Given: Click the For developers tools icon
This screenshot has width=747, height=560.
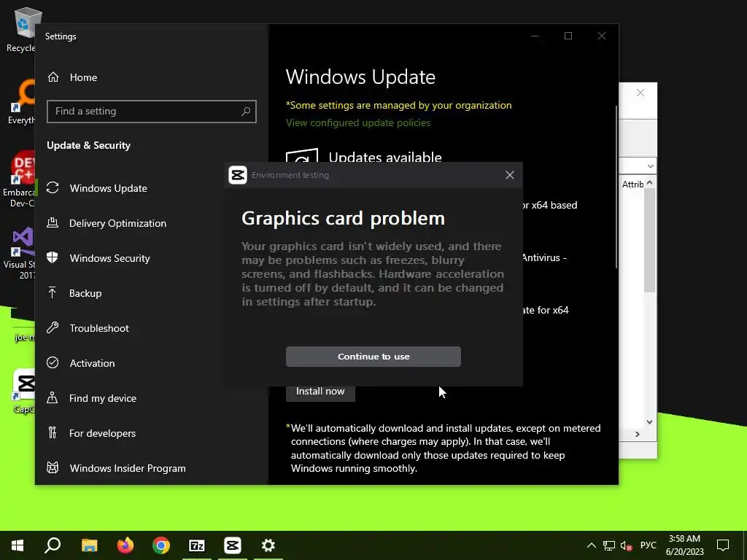Looking at the screenshot, I should [x=53, y=432].
